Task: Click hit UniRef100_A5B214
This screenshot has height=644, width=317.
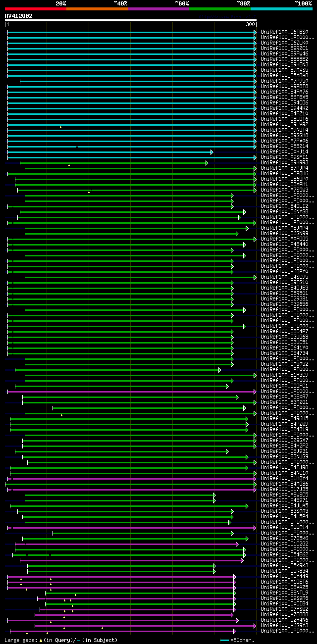Action: (x=284, y=147)
